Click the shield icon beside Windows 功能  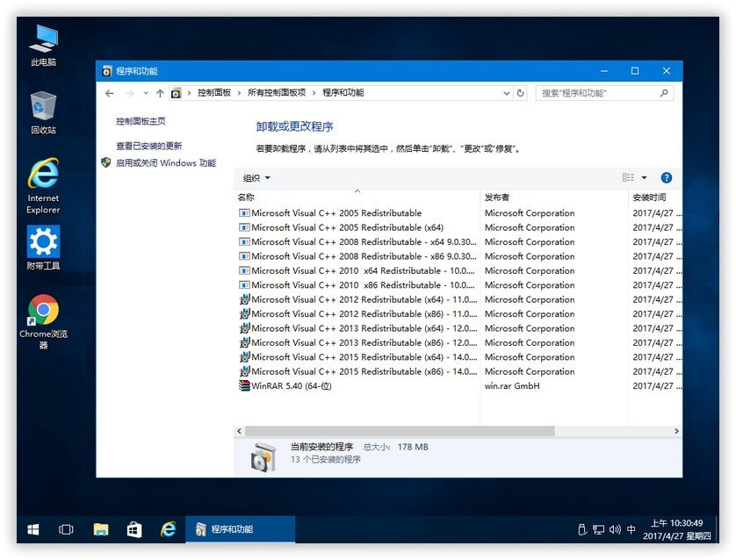[106, 162]
